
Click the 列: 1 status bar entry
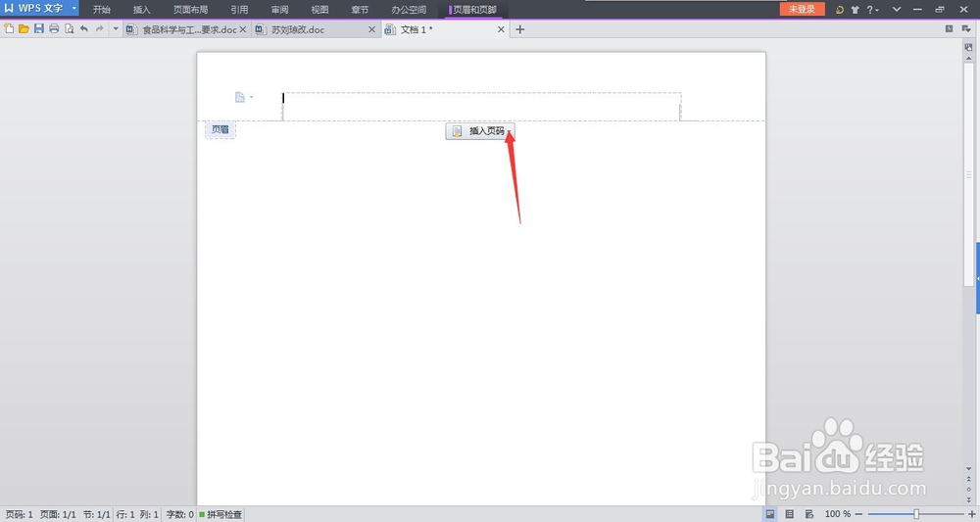[x=149, y=514]
